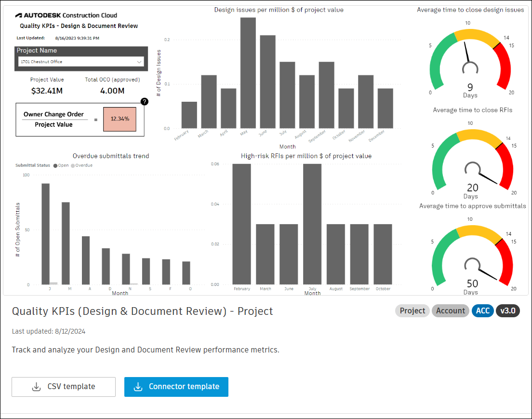The image size is (532, 419).
Task: Click 'Overdue submittals trend' chart title
Action: [111, 156]
